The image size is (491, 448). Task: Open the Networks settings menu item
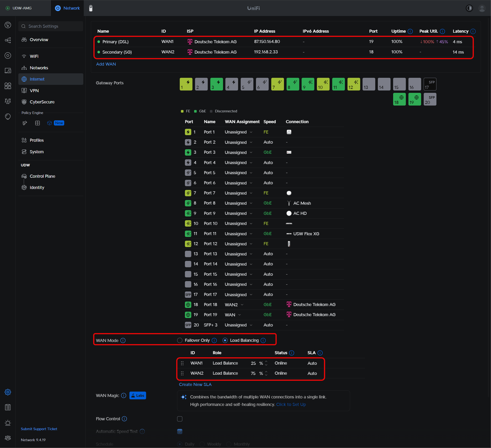39,68
